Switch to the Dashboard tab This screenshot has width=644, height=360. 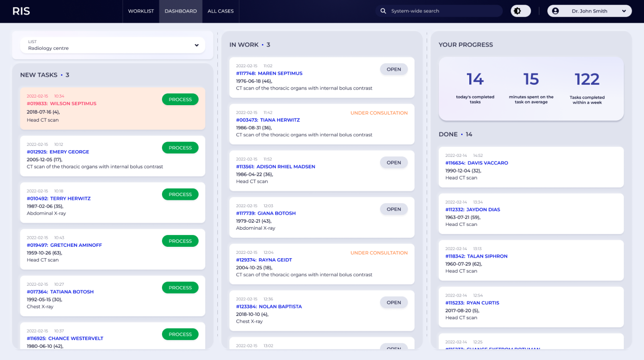point(181,11)
